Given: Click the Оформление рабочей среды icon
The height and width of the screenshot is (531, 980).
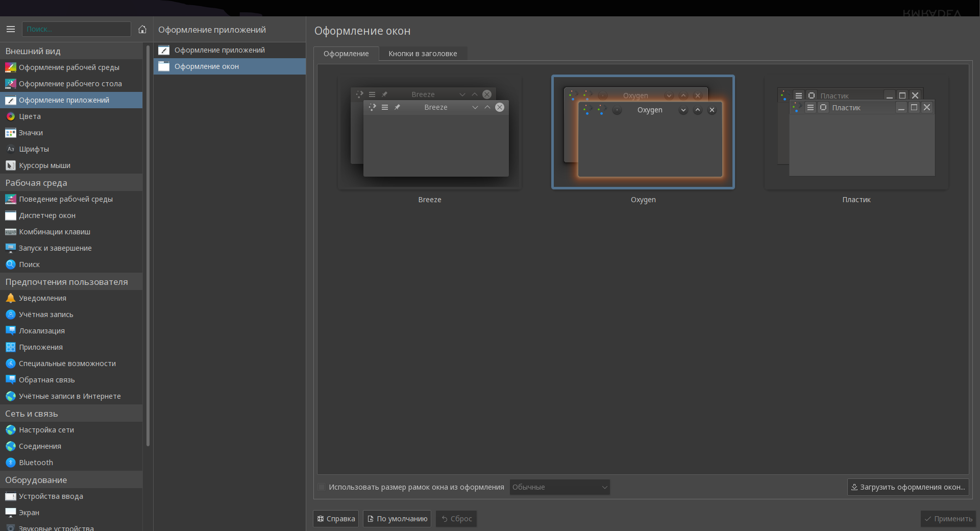Looking at the screenshot, I should coord(10,67).
